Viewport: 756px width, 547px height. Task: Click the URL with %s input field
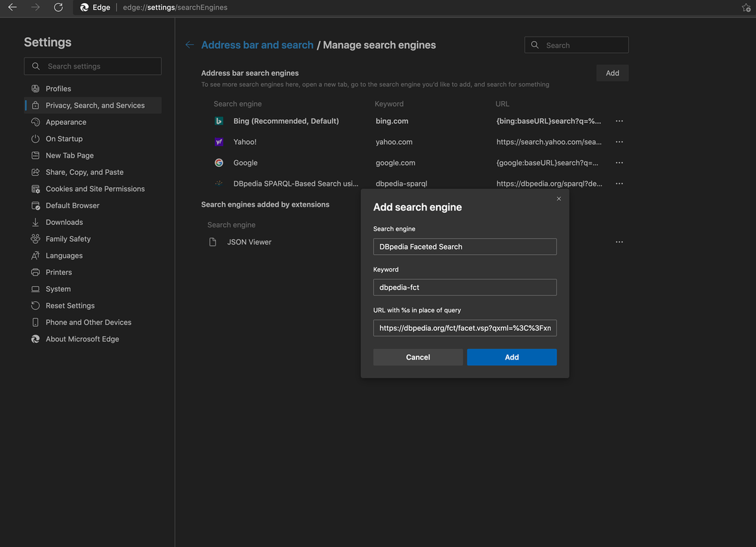point(465,328)
